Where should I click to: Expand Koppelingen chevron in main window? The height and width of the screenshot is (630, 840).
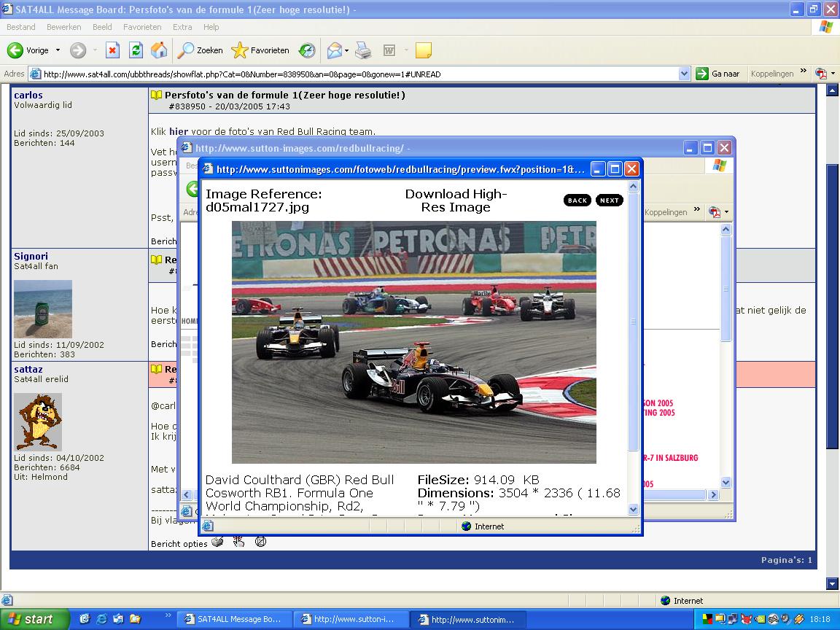click(803, 71)
